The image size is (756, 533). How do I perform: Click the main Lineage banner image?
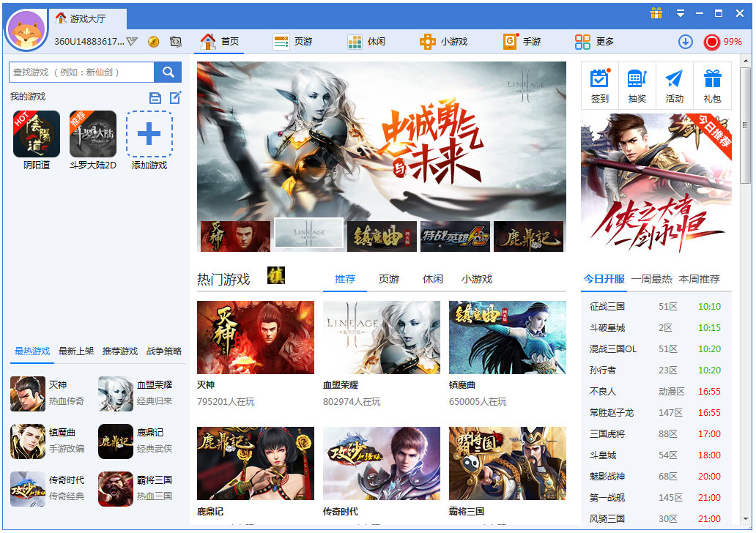tap(382, 141)
